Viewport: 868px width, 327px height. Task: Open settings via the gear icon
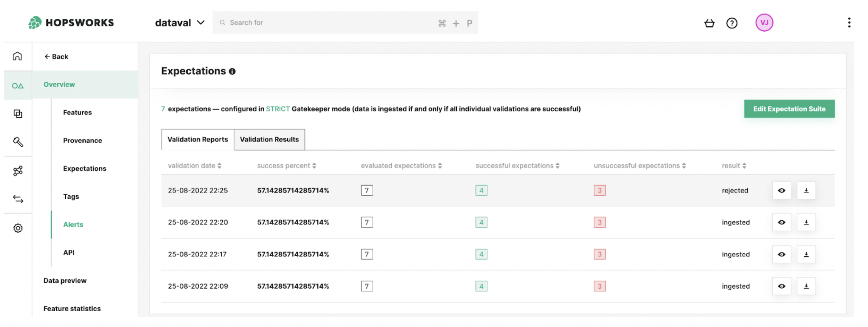point(17,228)
